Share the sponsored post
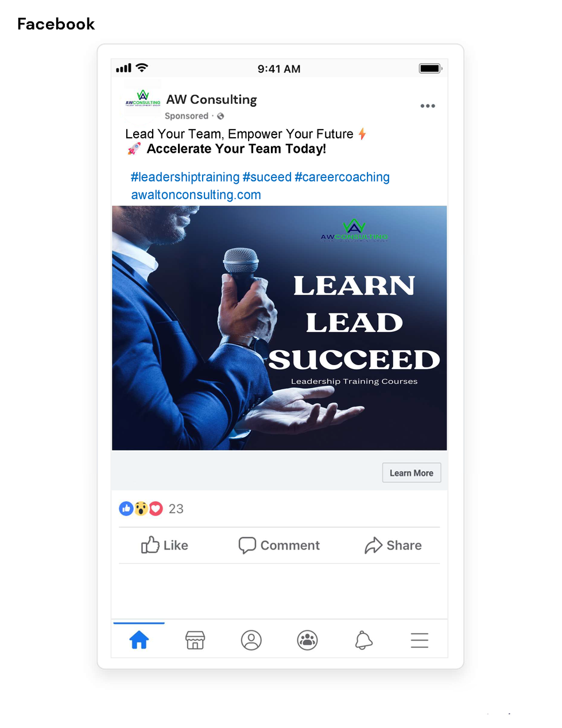The width and height of the screenshot is (562, 728). [x=393, y=545]
